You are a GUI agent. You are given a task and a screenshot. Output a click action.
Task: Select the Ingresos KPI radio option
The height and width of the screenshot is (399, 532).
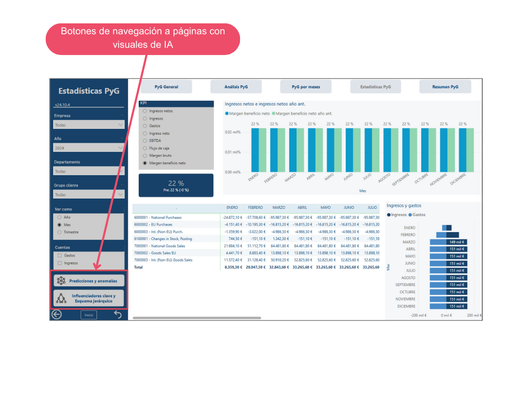pos(145,118)
